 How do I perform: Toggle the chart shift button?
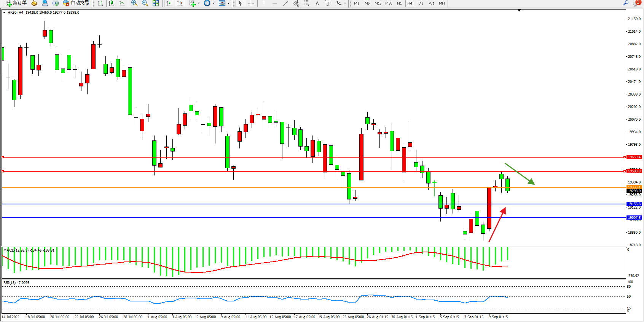[x=180, y=3]
